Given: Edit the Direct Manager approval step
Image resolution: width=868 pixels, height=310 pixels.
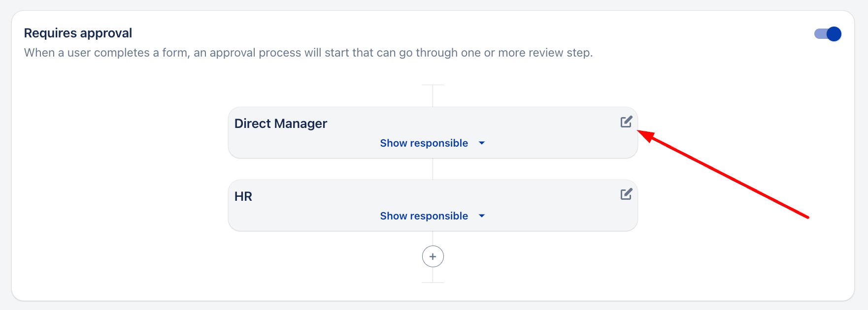Looking at the screenshot, I should [x=626, y=122].
